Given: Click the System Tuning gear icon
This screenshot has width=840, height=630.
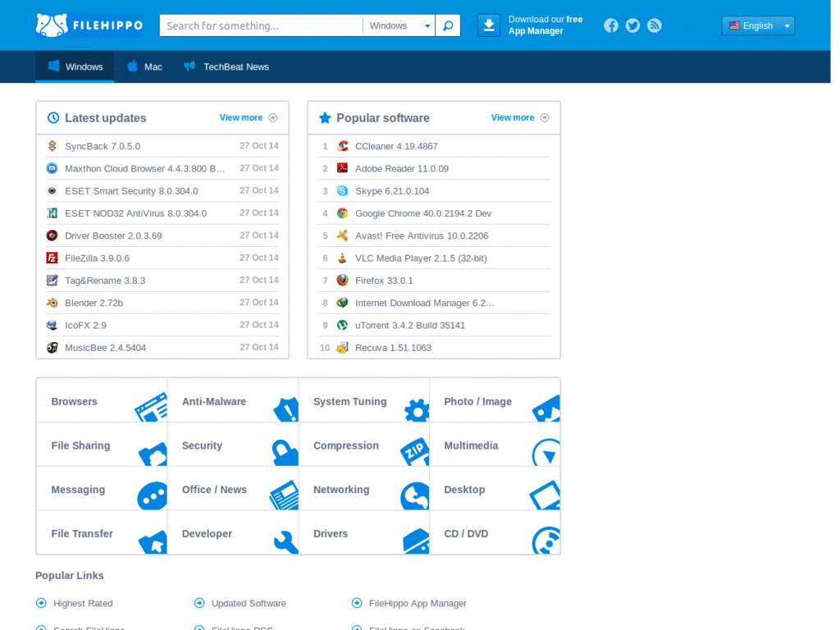Looking at the screenshot, I should [417, 410].
